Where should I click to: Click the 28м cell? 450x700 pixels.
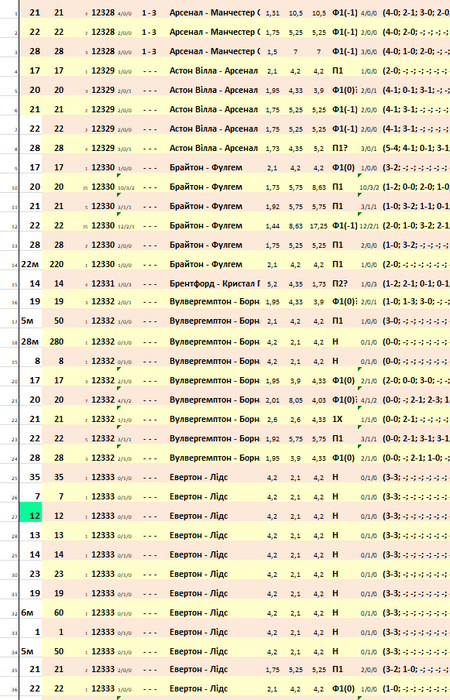(x=31, y=342)
